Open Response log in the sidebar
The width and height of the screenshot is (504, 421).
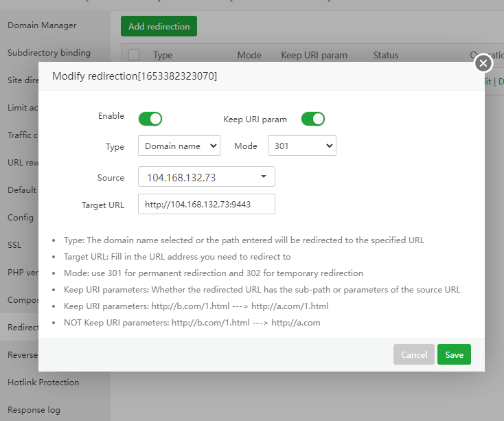pyautogui.click(x=34, y=410)
